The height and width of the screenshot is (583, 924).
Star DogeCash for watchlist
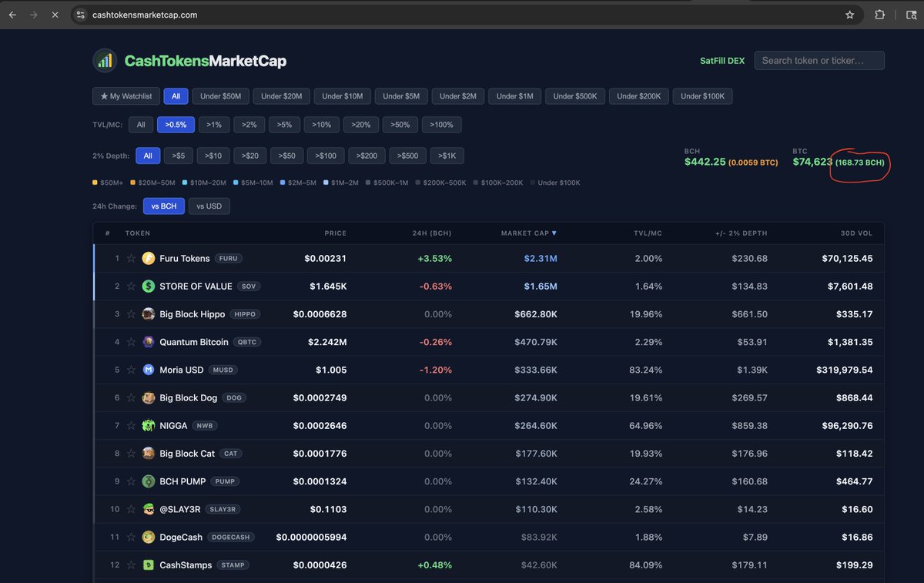[x=131, y=538]
